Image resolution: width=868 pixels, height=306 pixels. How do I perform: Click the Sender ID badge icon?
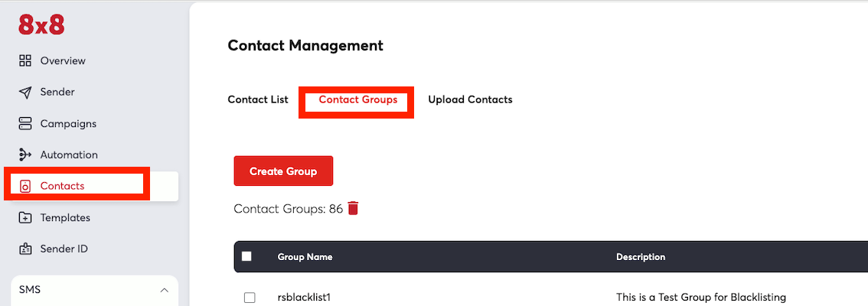click(25, 249)
